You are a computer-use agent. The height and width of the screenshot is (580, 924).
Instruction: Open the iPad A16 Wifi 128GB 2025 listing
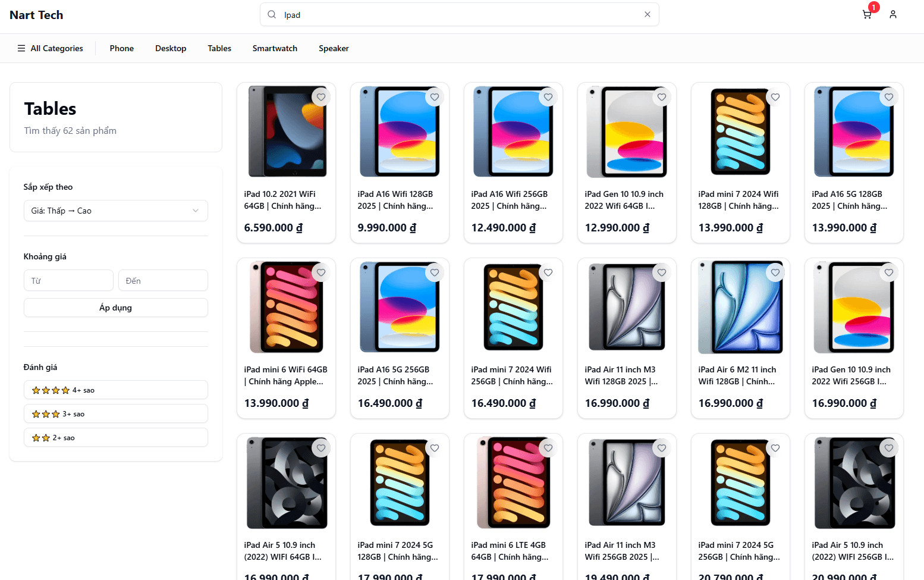pos(400,200)
